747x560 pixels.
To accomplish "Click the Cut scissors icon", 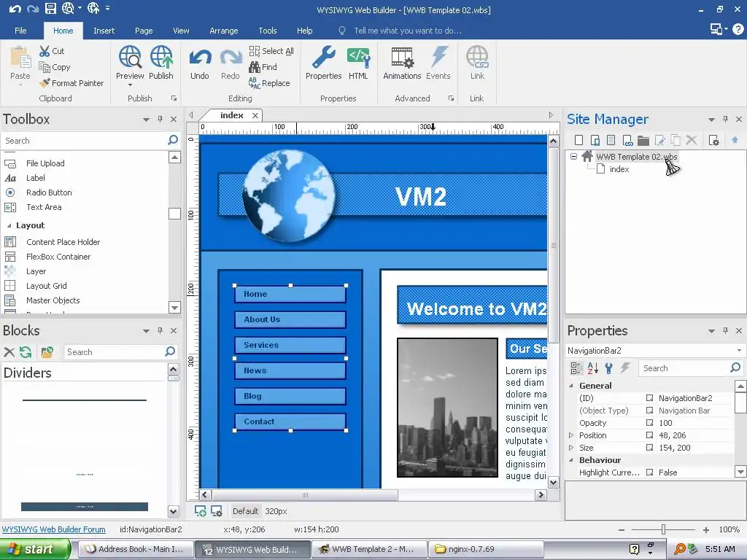I will (44, 51).
